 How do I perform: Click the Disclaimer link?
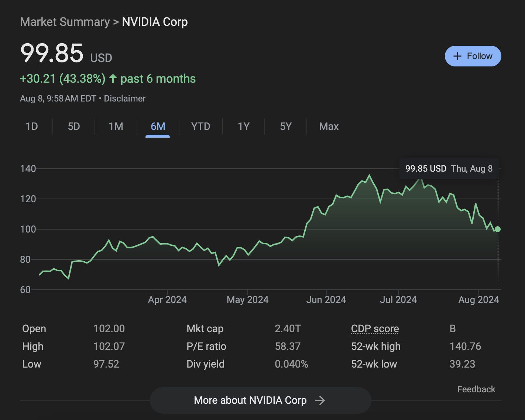tap(125, 99)
